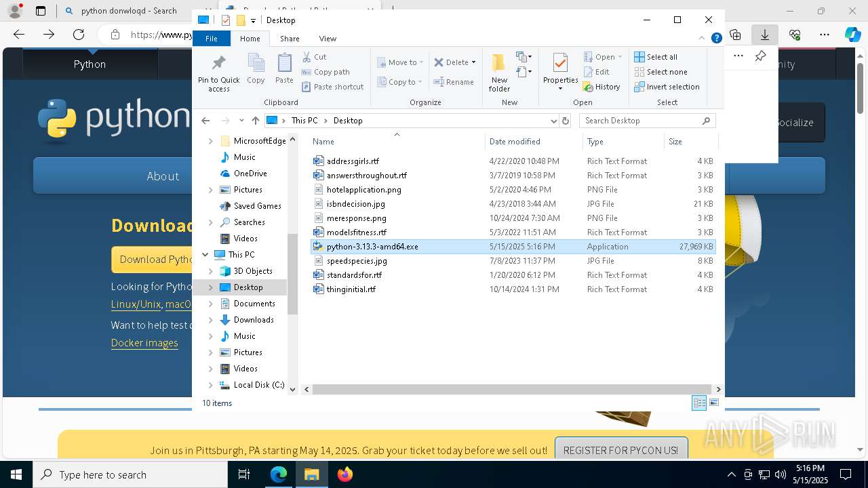Click REGISTER FOR PYCON US! button

point(620,450)
